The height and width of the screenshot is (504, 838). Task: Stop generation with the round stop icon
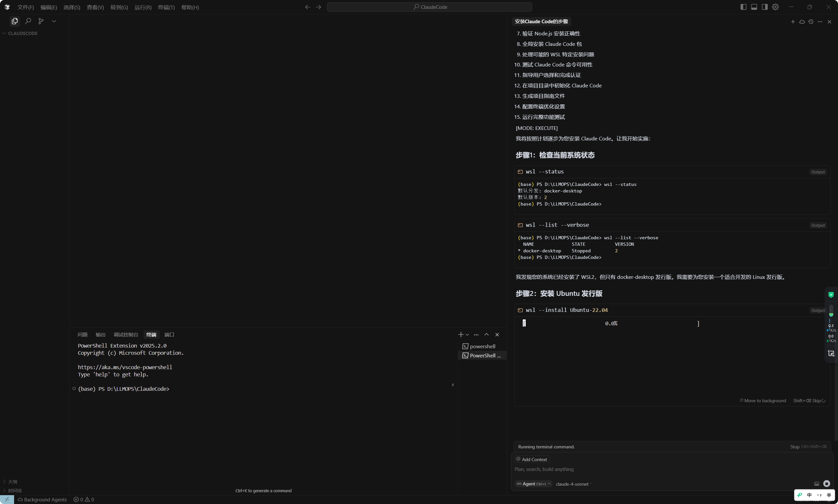pyautogui.click(x=827, y=483)
